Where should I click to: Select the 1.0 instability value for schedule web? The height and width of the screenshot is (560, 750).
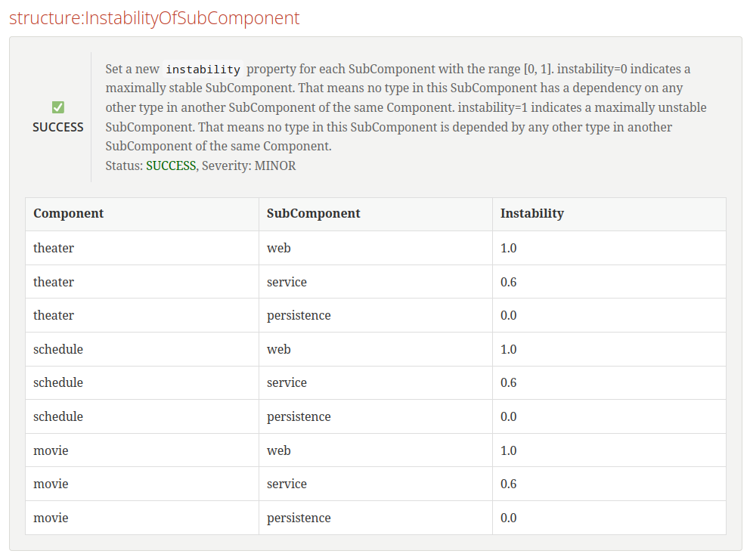pos(509,349)
